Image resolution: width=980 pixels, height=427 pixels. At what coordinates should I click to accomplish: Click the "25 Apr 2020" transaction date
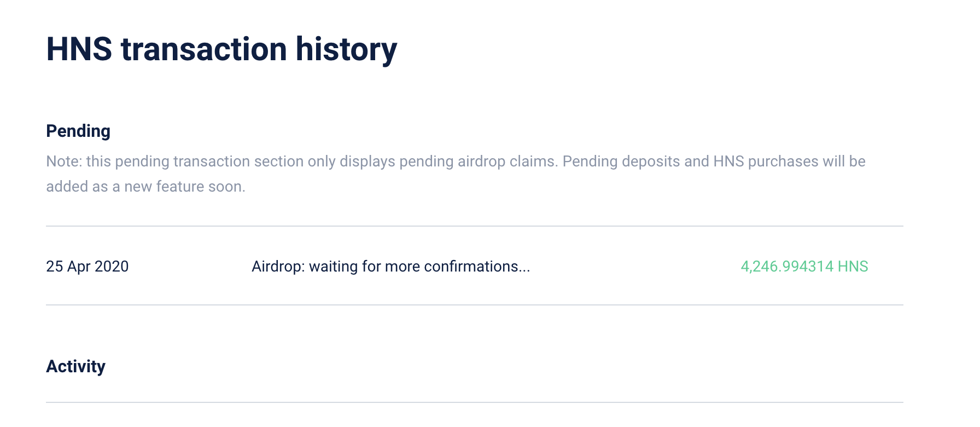[87, 267]
